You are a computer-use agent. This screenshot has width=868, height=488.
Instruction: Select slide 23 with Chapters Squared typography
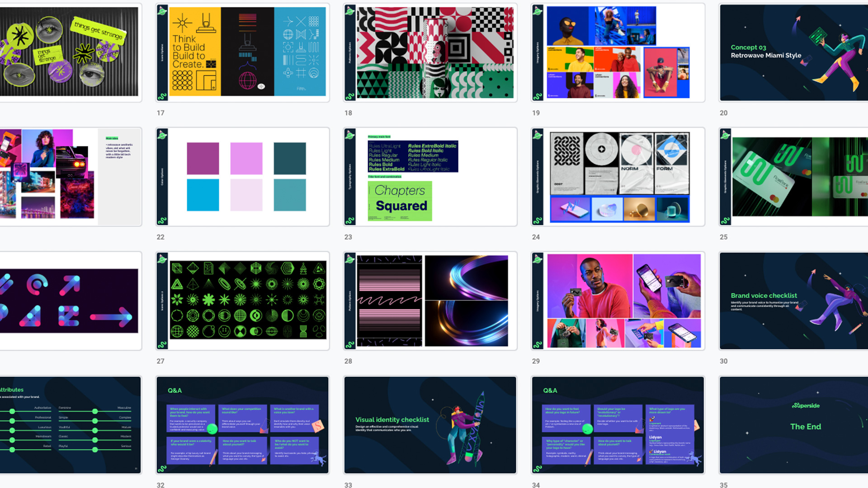click(430, 177)
